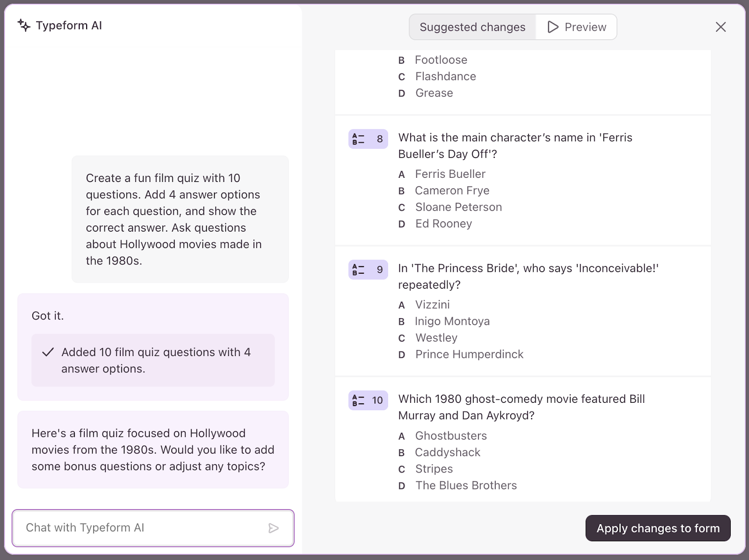749x560 pixels.
Task: Pick the Ghostbusters answer option
Action: [451, 436]
